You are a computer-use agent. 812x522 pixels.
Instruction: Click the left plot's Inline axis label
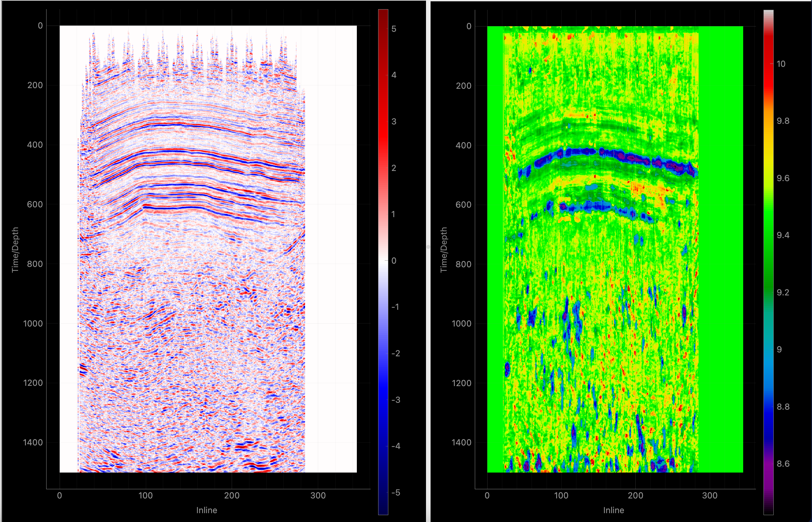pos(206,510)
